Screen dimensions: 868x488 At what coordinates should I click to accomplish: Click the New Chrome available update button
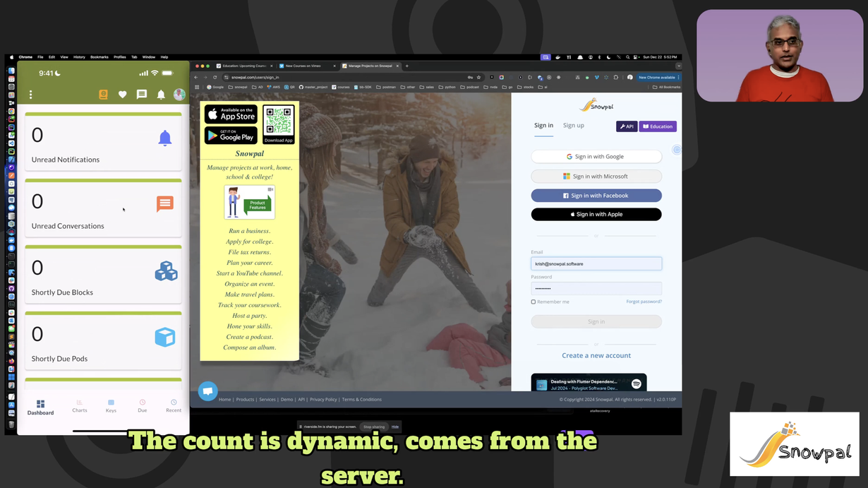(658, 77)
